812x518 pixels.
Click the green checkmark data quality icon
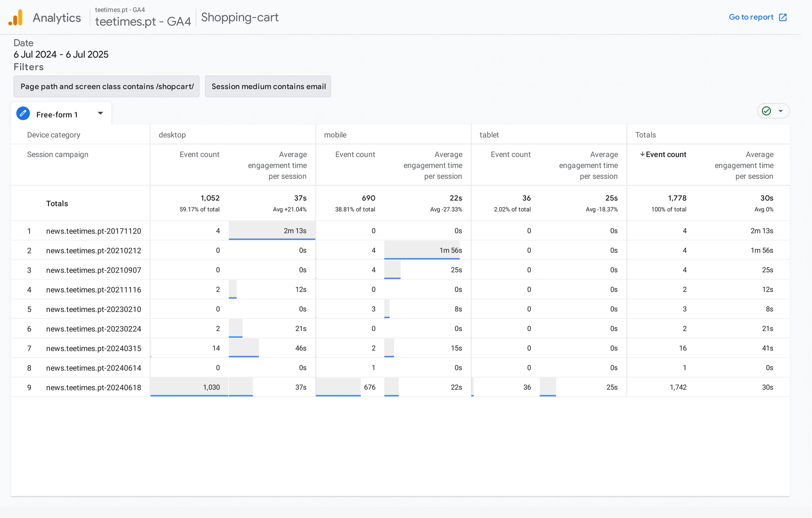766,111
